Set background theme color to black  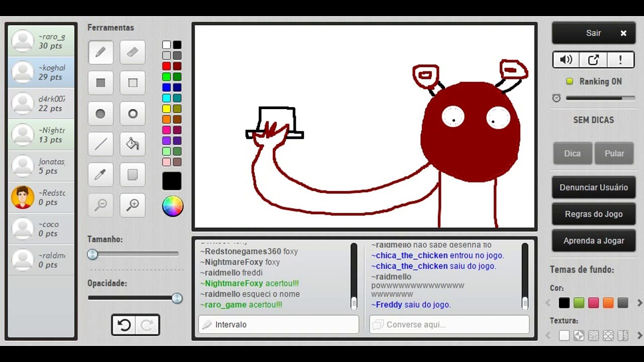(565, 303)
